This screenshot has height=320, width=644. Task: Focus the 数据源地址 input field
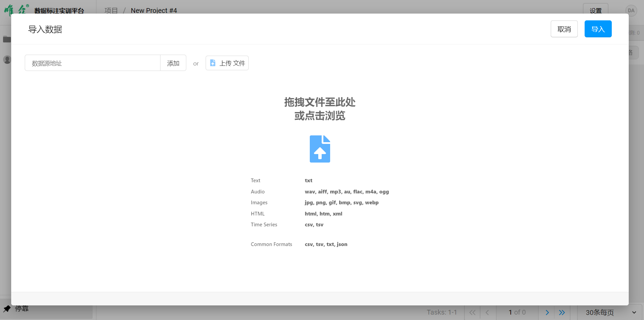[x=93, y=63]
